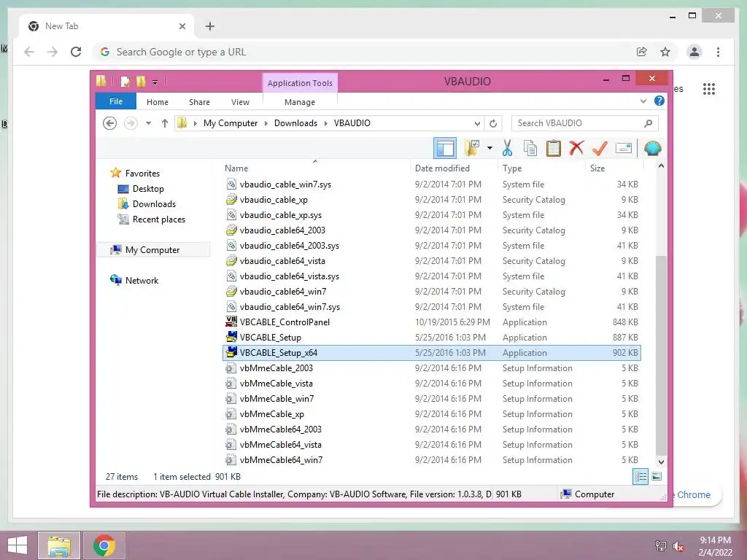The image size is (747, 560).
Task: Click the search magnifier in Explorer
Action: click(x=648, y=123)
